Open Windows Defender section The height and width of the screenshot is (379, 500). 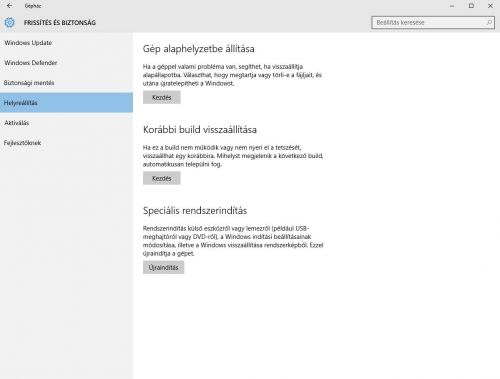(66, 63)
